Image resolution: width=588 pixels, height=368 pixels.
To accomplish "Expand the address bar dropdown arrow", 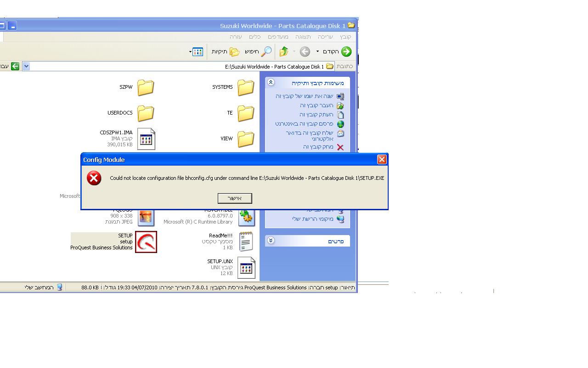I will [26, 66].
